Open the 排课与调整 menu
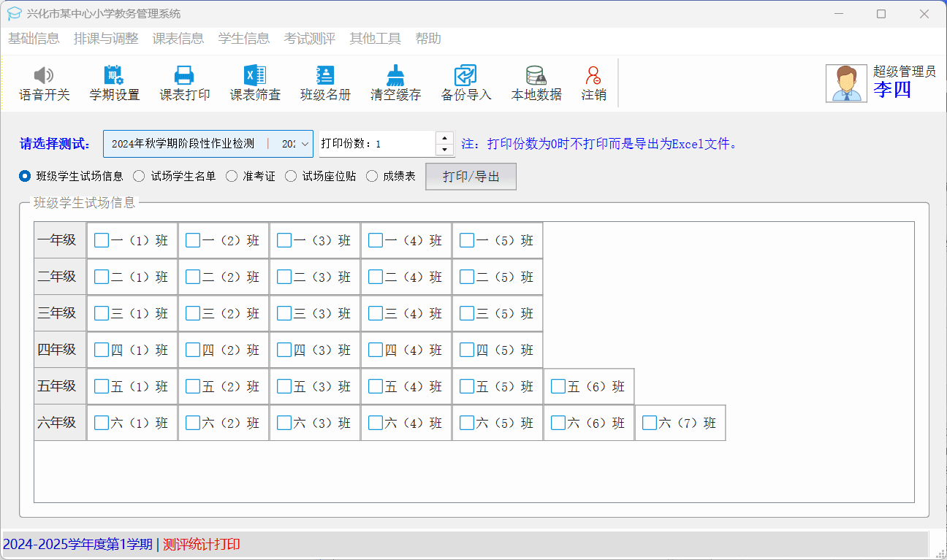947x560 pixels. point(106,39)
